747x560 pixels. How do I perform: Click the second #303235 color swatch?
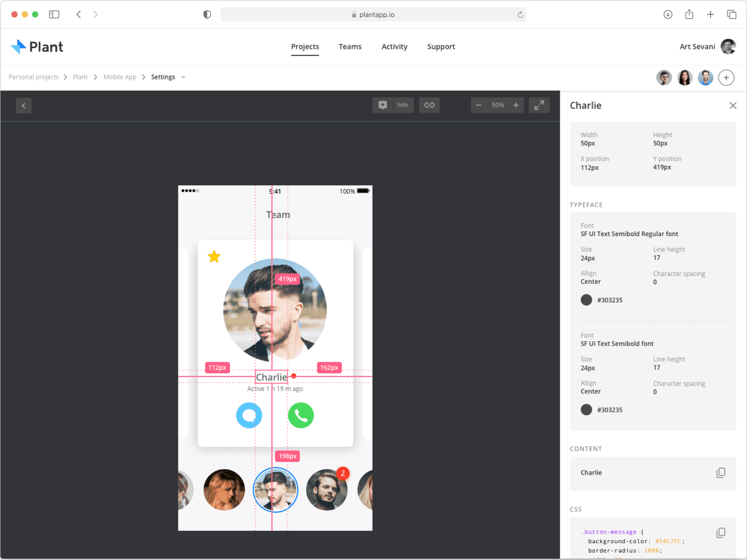point(586,410)
